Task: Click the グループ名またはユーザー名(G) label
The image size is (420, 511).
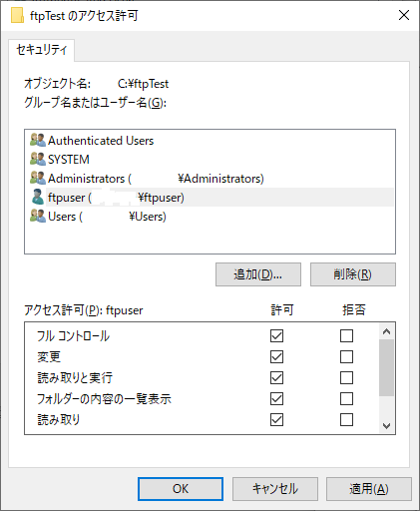Action: 95,103
